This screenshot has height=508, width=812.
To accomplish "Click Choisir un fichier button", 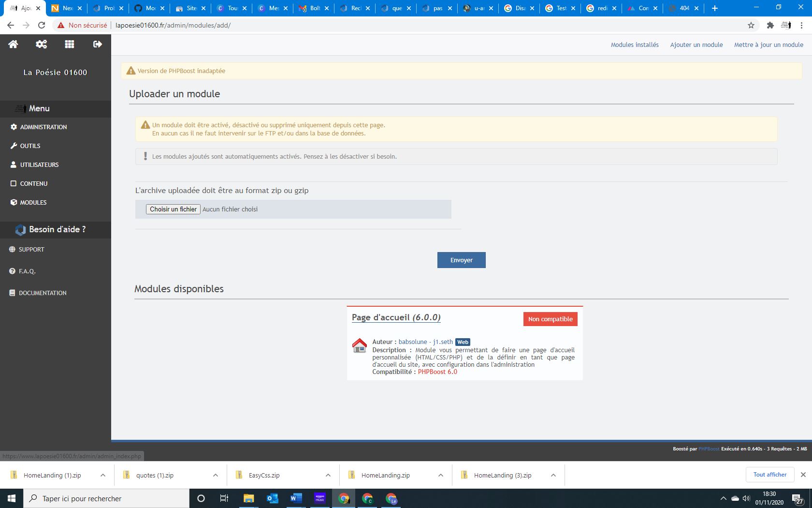I will pos(173,209).
